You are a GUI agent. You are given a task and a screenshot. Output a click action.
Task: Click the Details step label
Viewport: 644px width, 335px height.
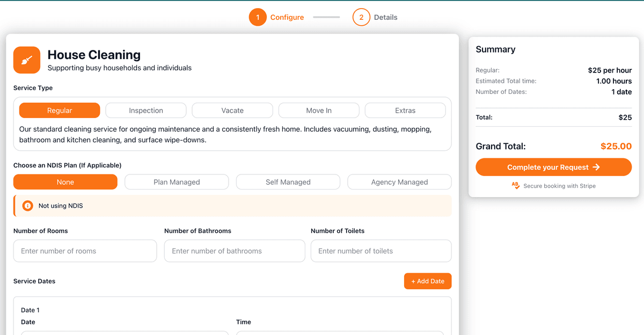coord(385,17)
